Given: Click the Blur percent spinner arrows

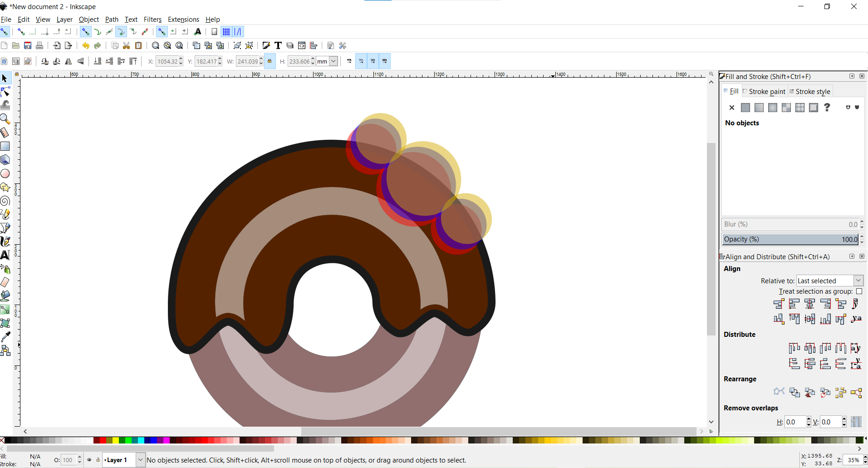Looking at the screenshot, I should 862,224.
